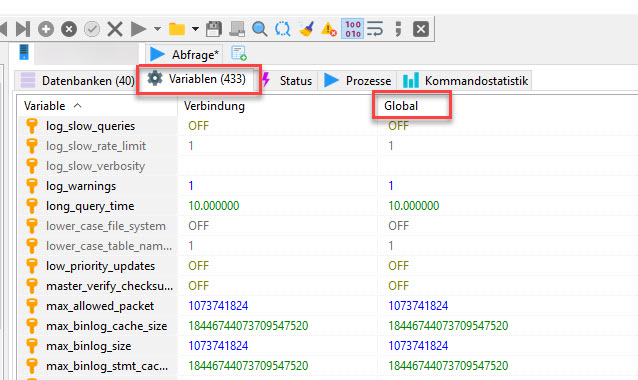Open the Datenbanken (40) tab
The image size is (638, 380).
pyautogui.click(x=77, y=81)
